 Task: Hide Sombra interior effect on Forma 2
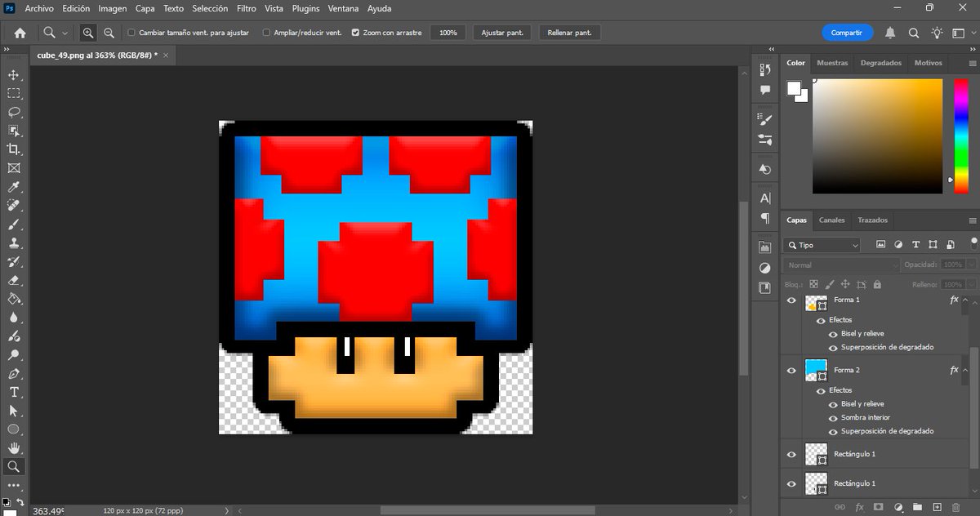click(834, 418)
